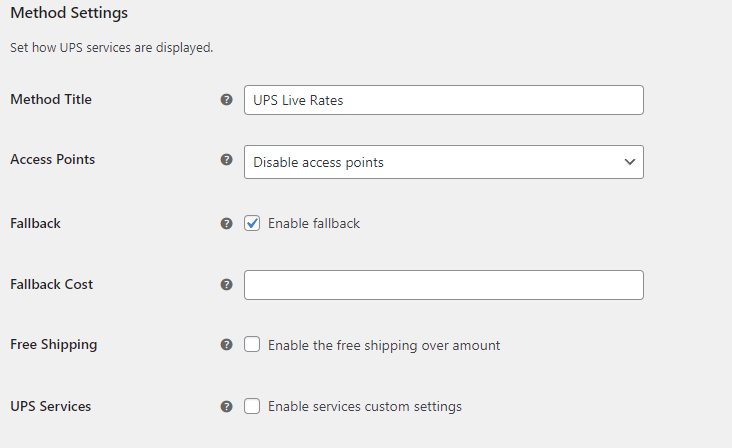Viewport: 732px width, 448px height.
Task: Click the "Enable the free shipping over amount" text
Action: click(384, 345)
